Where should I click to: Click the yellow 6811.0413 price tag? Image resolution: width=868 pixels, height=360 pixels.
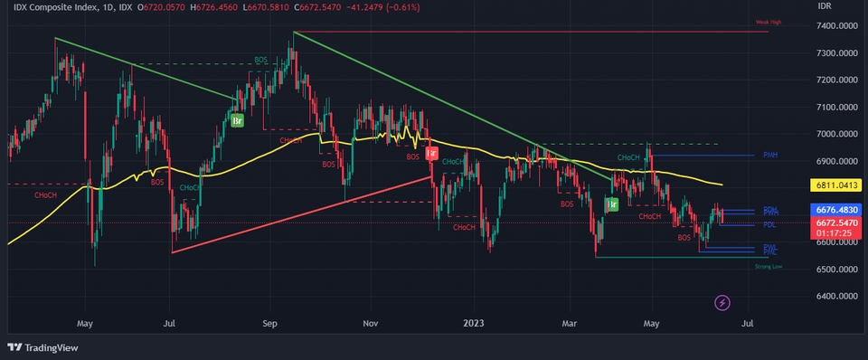[835, 185]
